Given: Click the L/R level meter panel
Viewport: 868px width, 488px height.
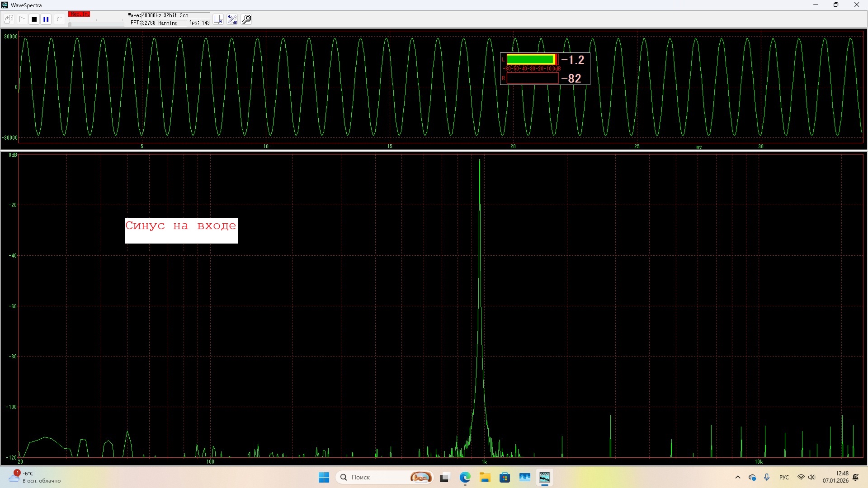Looking at the screenshot, I should pyautogui.click(x=545, y=69).
